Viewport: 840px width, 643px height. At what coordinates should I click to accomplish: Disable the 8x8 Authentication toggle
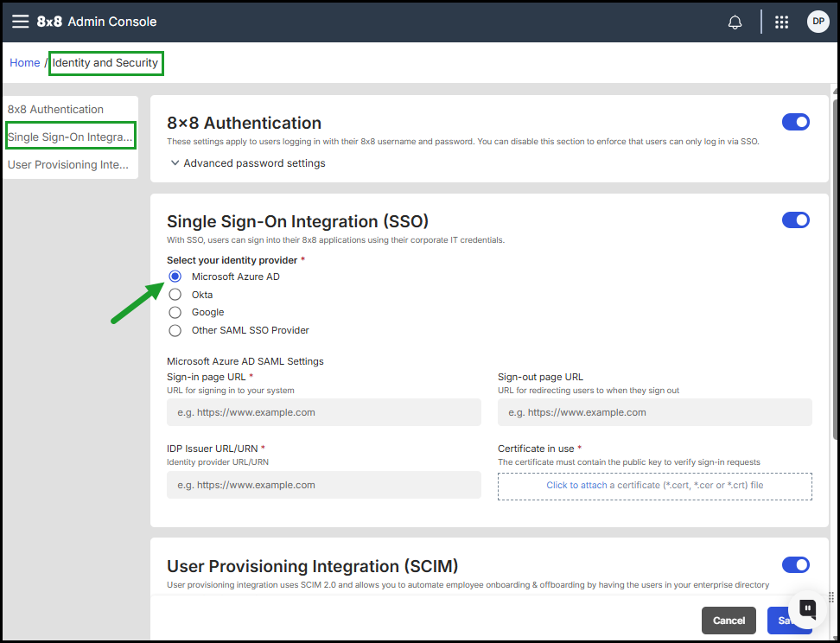[x=795, y=123]
